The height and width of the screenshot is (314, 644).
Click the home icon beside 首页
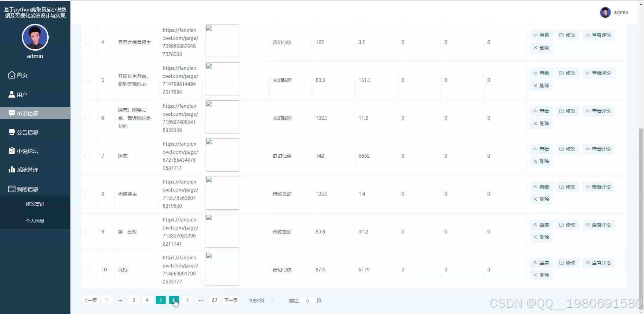point(12,74)
